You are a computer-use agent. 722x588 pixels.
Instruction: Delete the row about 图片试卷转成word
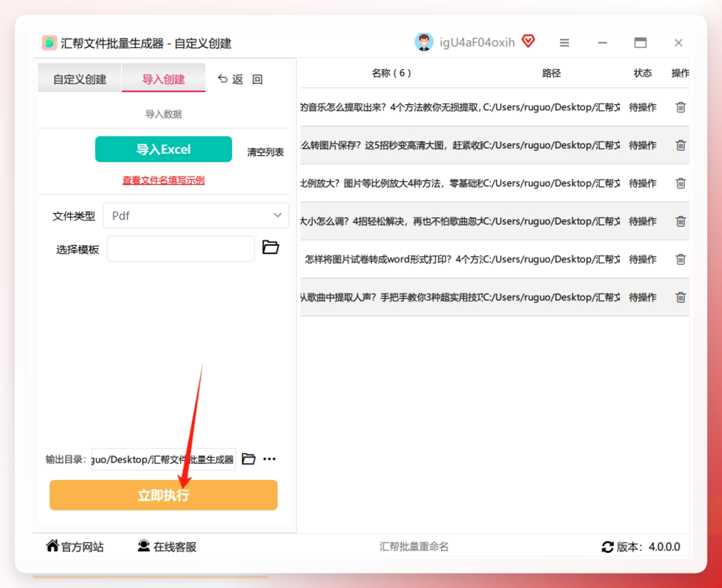[680, 259]
